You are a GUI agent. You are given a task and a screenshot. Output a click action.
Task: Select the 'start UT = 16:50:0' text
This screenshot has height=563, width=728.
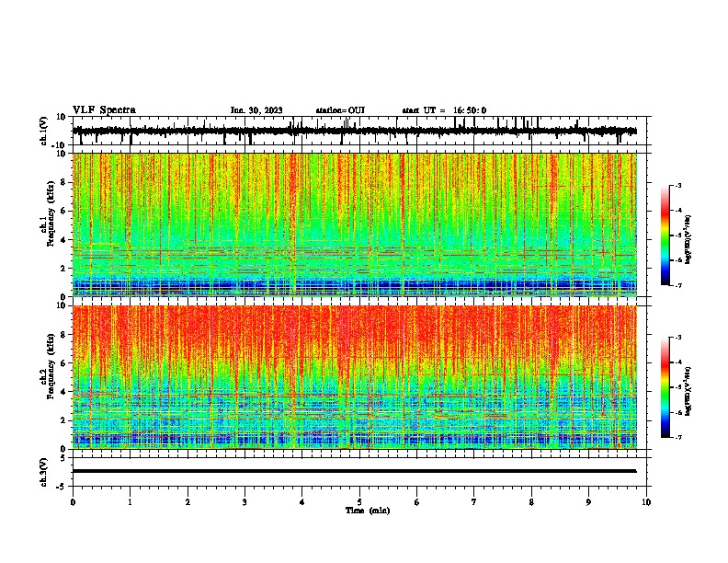[444, 110]
